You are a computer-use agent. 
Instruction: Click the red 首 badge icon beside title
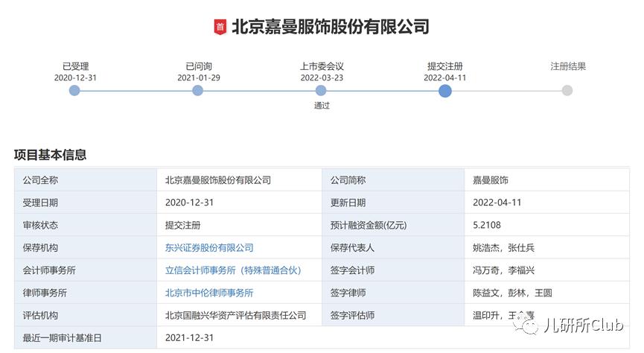point(220,27)
